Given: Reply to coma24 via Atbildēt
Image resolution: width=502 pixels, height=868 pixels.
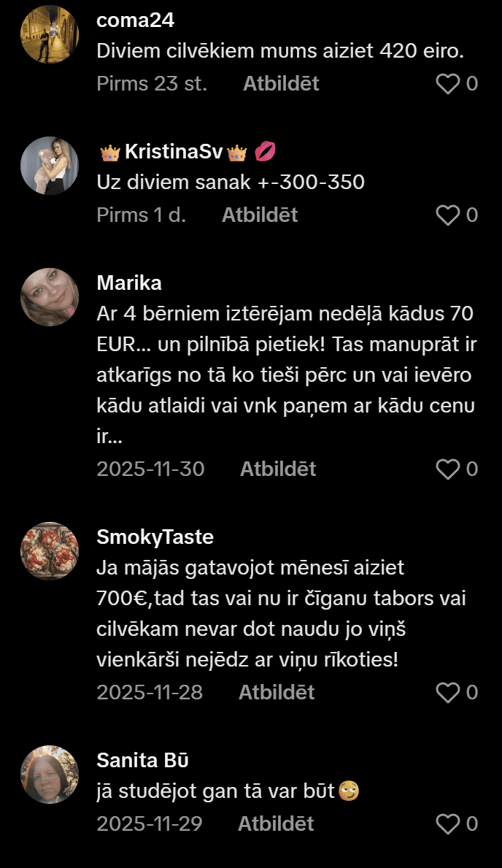Looking at the screenshot, I should coord(281,84).
